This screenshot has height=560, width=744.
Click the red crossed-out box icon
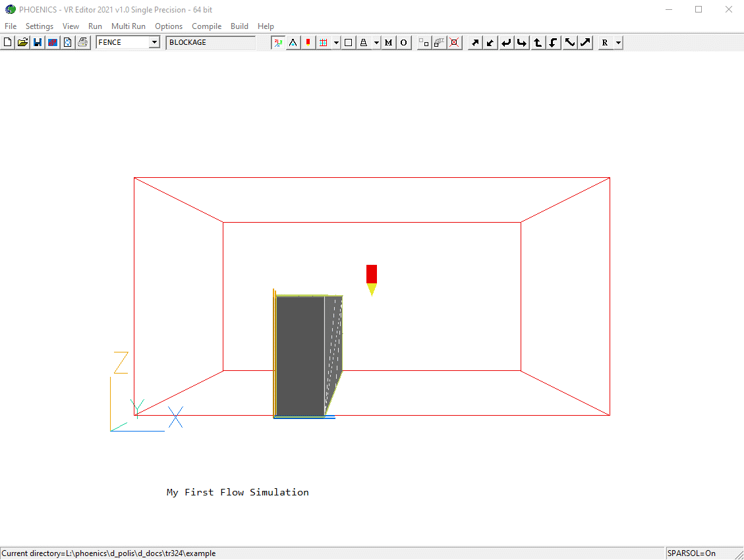(454, 43)
